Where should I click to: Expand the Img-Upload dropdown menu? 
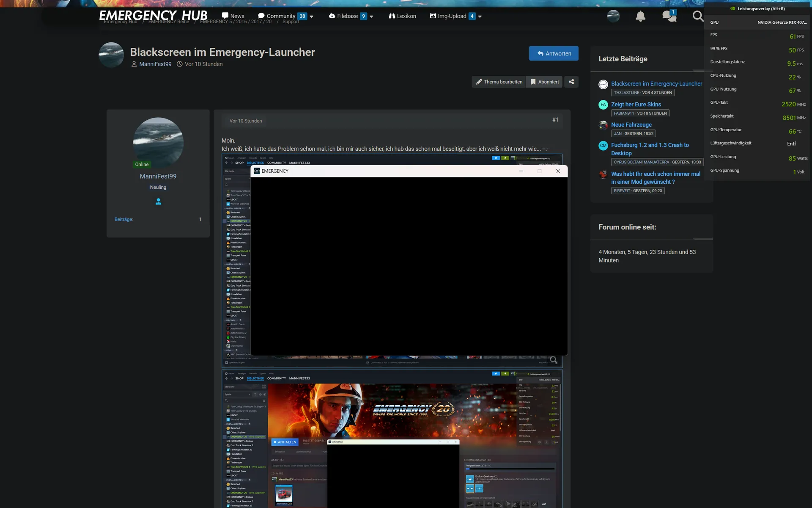[x=480, y=17]
